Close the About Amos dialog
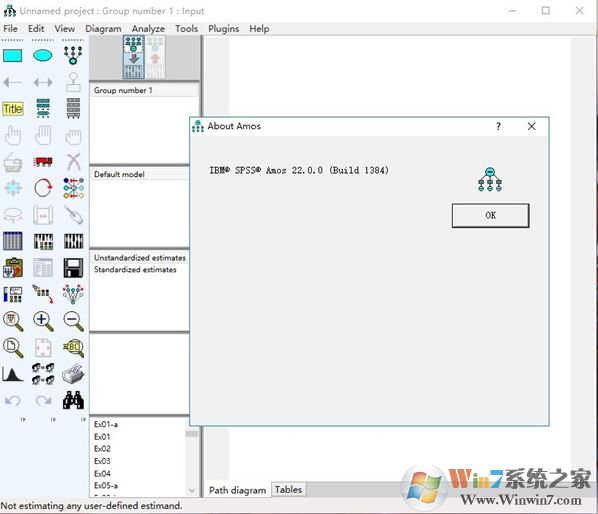Viewport: 598px width, 514px height. [531, 127]
